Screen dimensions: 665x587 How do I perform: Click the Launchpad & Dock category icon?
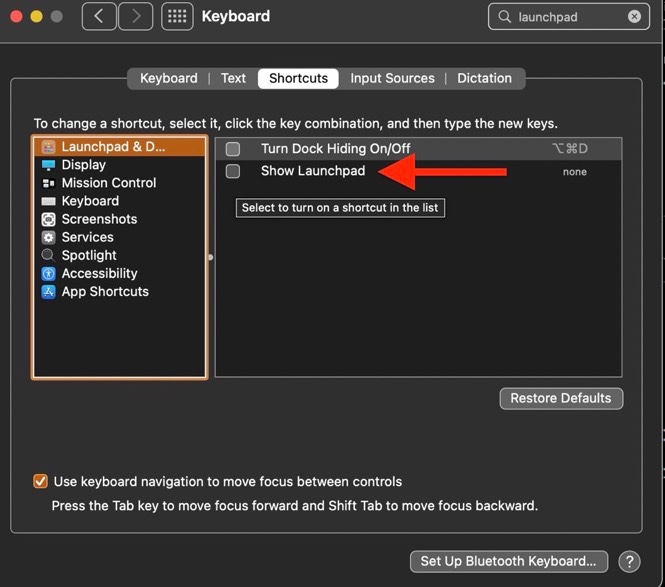click(48, 147)
